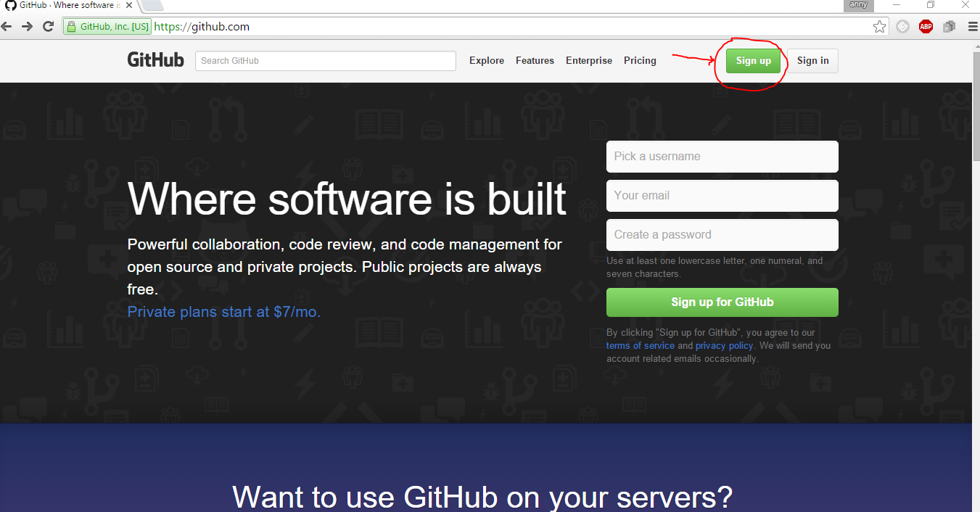Open the Explore page
This screenshot has width=980, height=512.
pos(486,60)
